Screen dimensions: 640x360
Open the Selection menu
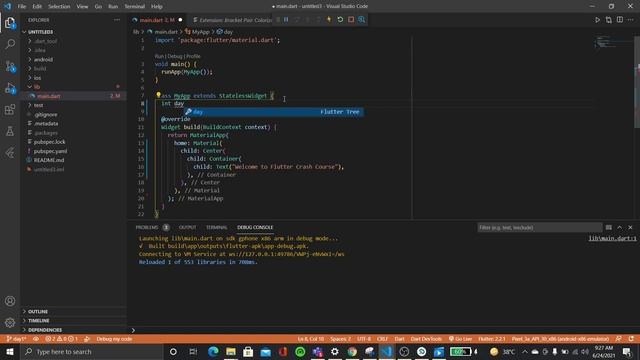tap(59, 6)
